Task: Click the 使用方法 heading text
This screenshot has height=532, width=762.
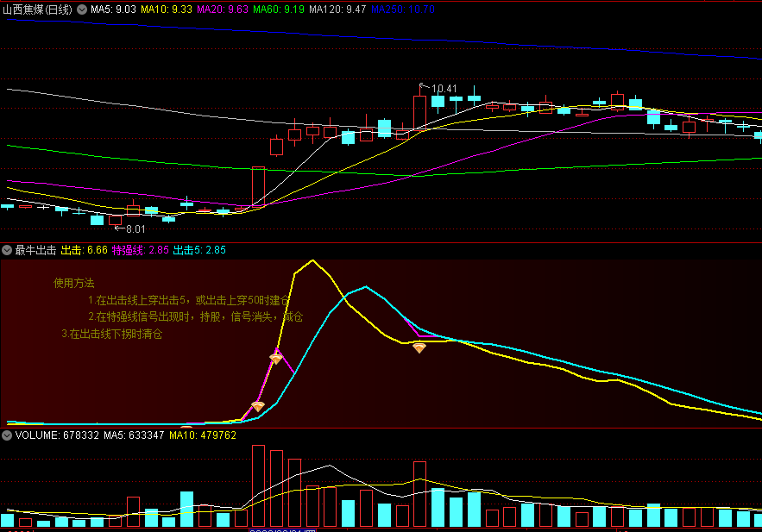Action: point(74,283)
